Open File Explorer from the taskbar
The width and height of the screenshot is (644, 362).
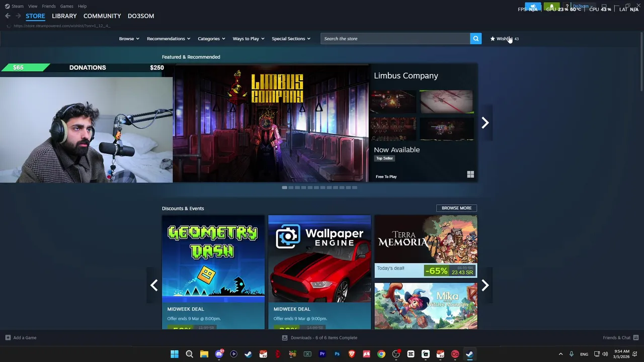pos(204,354)
